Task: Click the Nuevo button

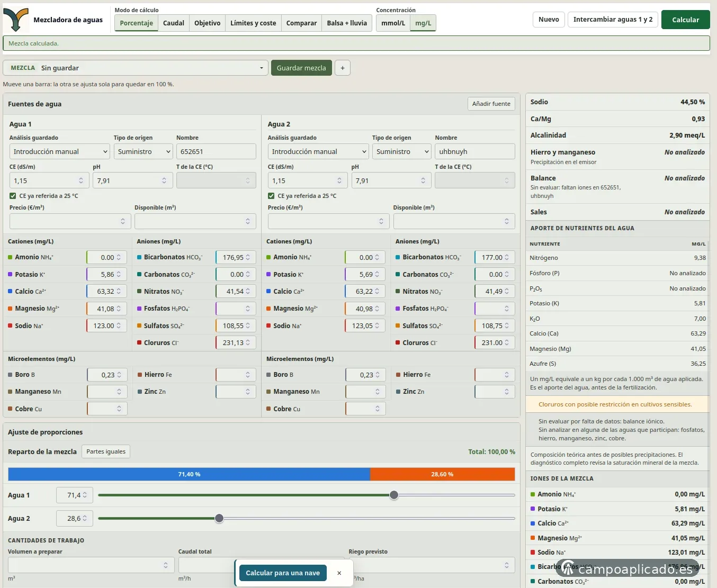Action: pyautogui.click(x=549, y=20)
